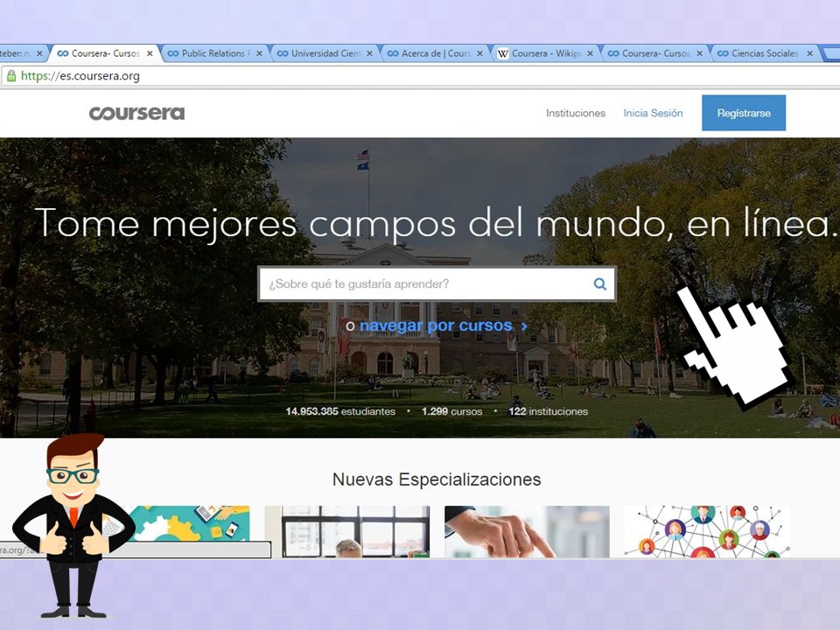Image resolution: width=840 pixels, height=630 pixels.
Task: Click the Coursera logo
Action: coord(136,113)
